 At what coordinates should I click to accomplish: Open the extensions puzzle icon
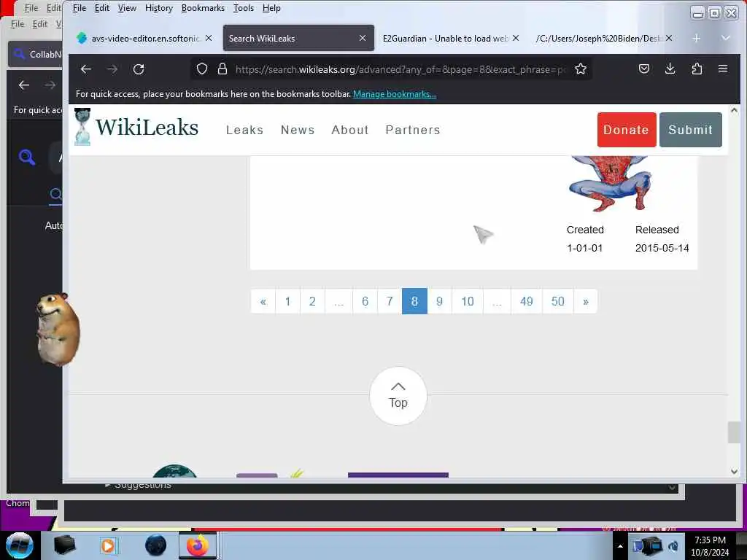click(x=697, y=69)
